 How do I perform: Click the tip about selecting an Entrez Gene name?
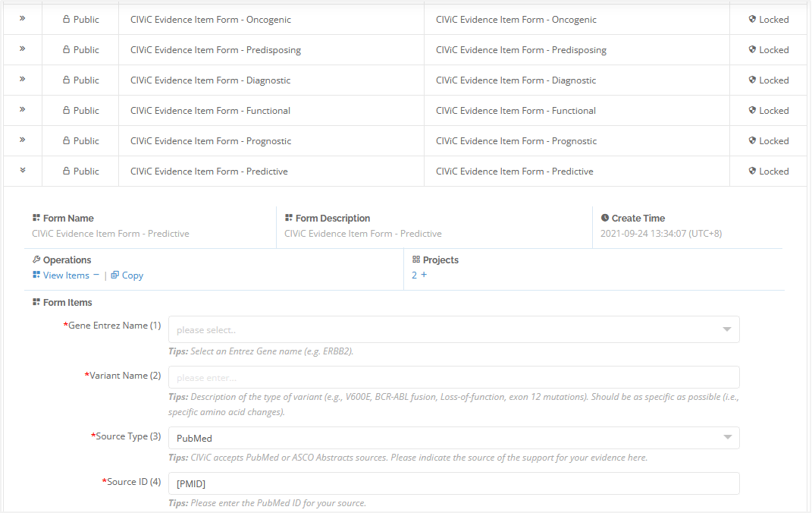(x=261, y=351)
